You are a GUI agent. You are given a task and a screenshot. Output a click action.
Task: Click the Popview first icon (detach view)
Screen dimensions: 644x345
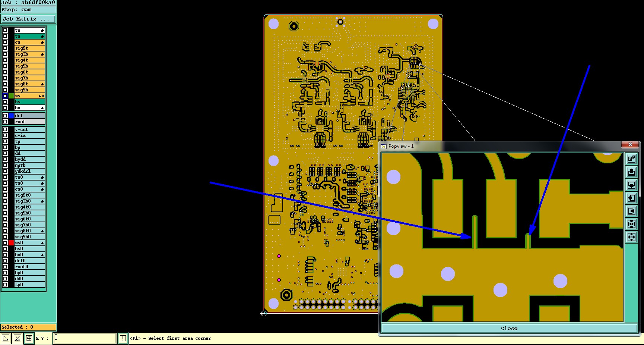click(x=631, y=159)
